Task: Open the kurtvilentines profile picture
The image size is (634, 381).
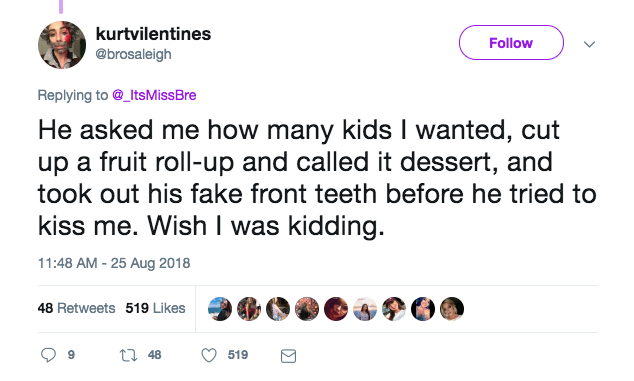Action: point(62,45)
